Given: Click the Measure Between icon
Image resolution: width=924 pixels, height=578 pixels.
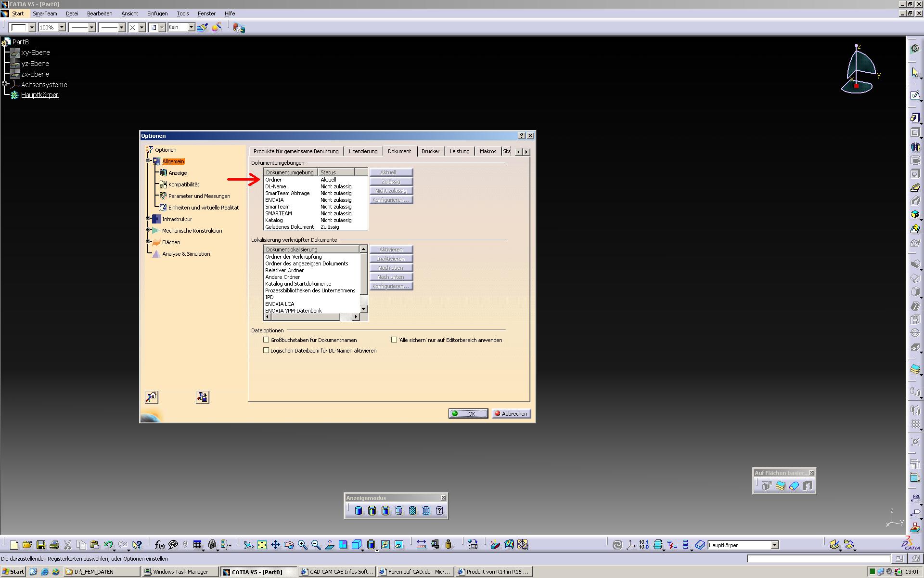Looking at the screenshot, I should click(x=421, y=545).
